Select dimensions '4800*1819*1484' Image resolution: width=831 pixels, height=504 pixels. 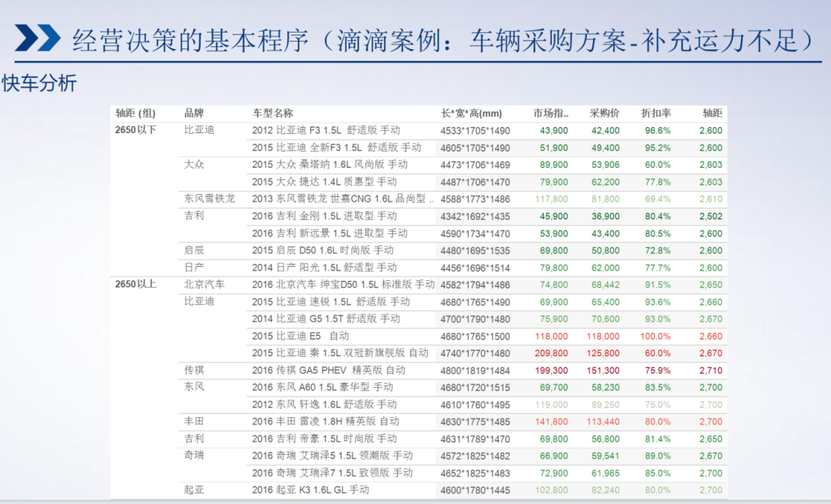(475, 371)
